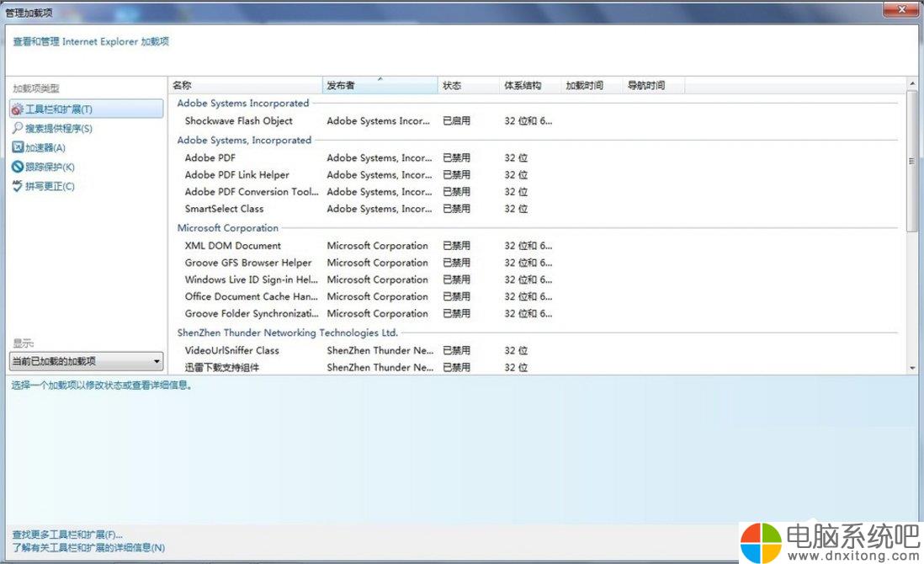924x564 pixels.
Task: Click the Search Providers magnifier icon
Action: [18, 128]
